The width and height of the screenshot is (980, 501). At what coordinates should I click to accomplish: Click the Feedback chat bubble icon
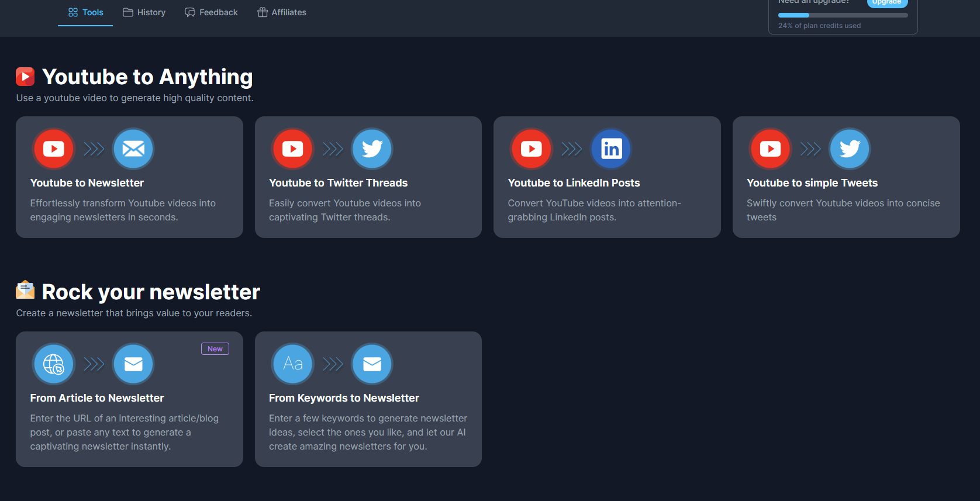(190, 12)
